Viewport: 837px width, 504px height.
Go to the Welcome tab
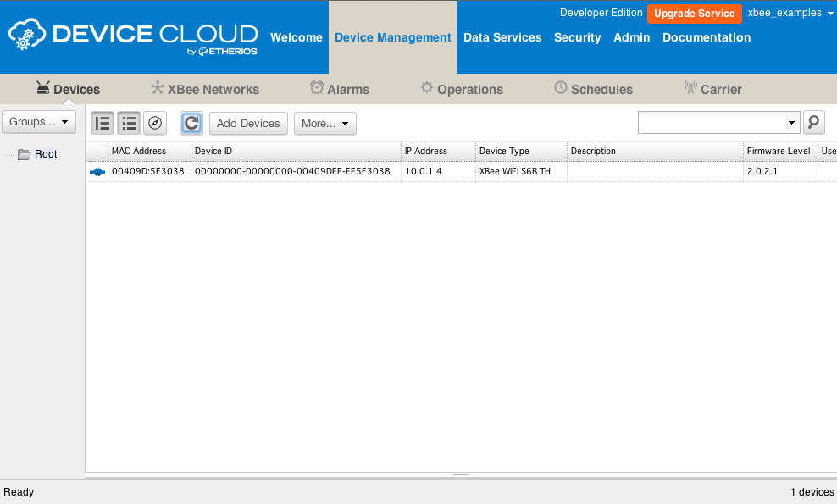click(297, 37)
